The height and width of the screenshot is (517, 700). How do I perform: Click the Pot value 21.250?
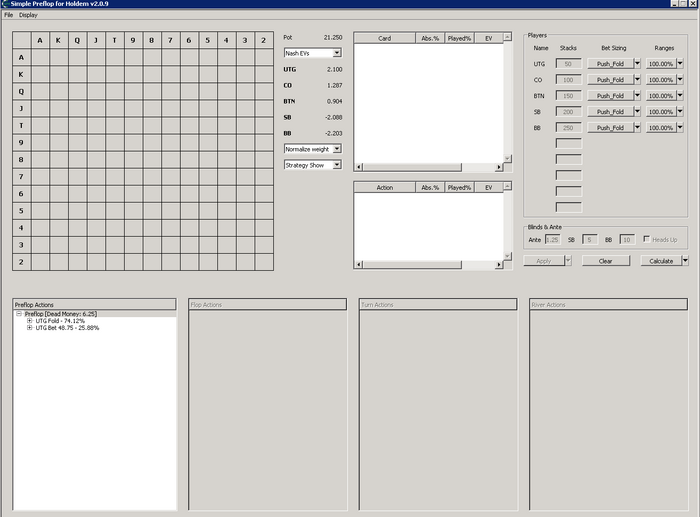333,38
